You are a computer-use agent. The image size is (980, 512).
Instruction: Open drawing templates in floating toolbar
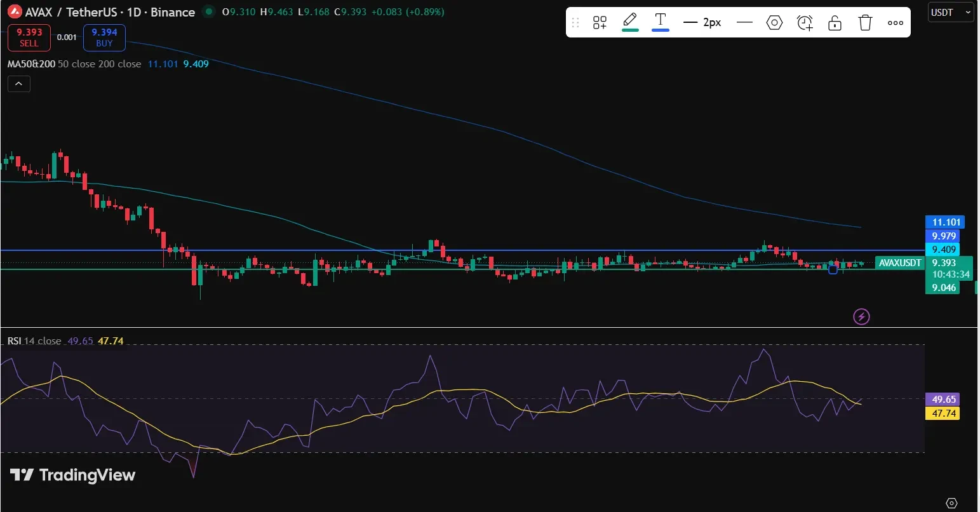pyautogui.click(x=600, y=23)
